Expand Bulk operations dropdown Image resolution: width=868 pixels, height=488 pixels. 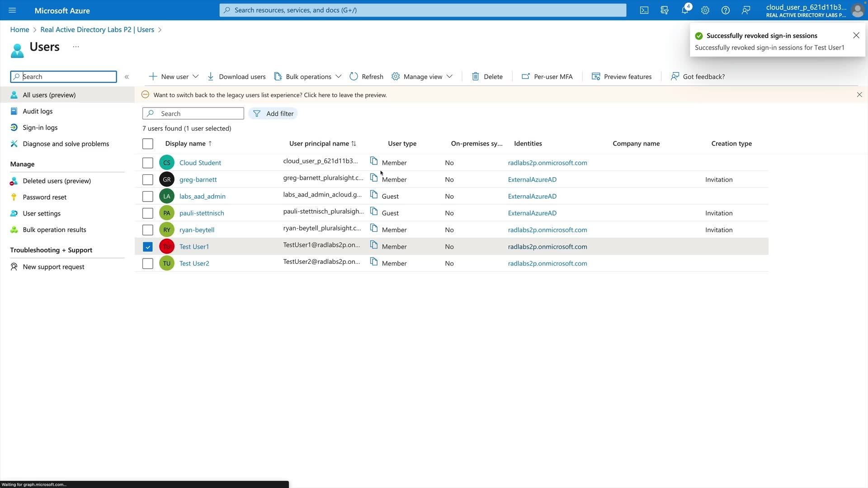[338, 76]
